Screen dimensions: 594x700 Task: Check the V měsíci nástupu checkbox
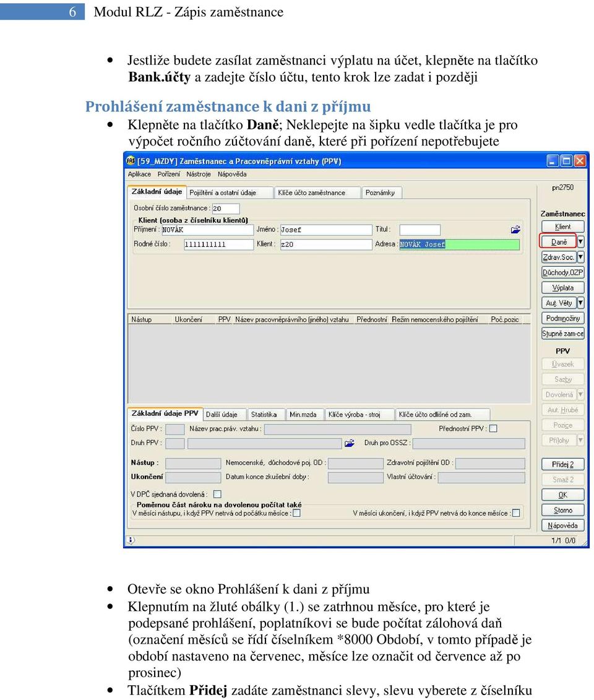coord(296,513)
